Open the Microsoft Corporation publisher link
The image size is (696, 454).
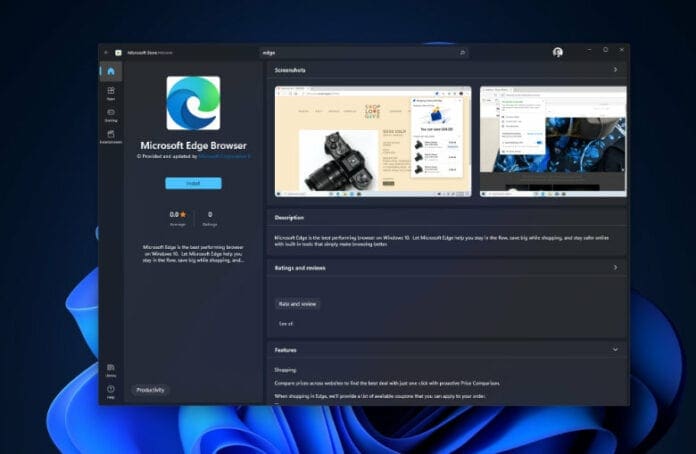coord(224,156)
